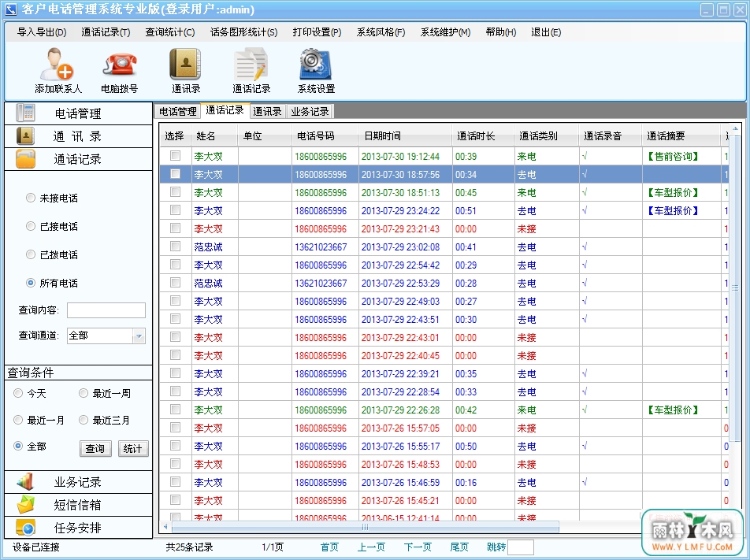Open 任务安排 clock icon in sidebar
This screenshot has width=750, height=560.
click(25, 528)
